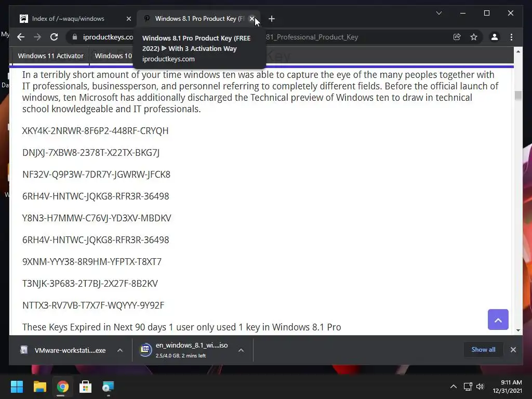Screen dimensions: 532x399
Task: Click the purple scroll-to-top button
Action: (498, 320)
